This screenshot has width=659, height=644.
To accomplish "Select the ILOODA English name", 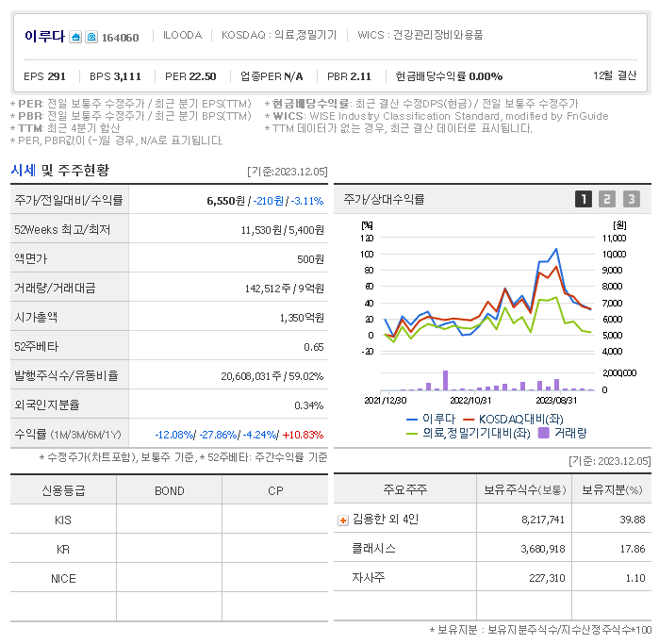I will pyautogui.click(x=182, y=35).
